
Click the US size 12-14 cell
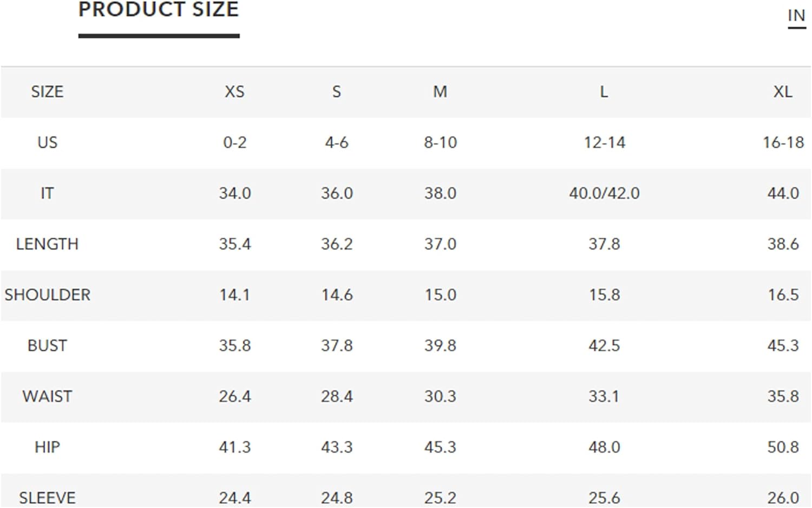pos(604,142)
